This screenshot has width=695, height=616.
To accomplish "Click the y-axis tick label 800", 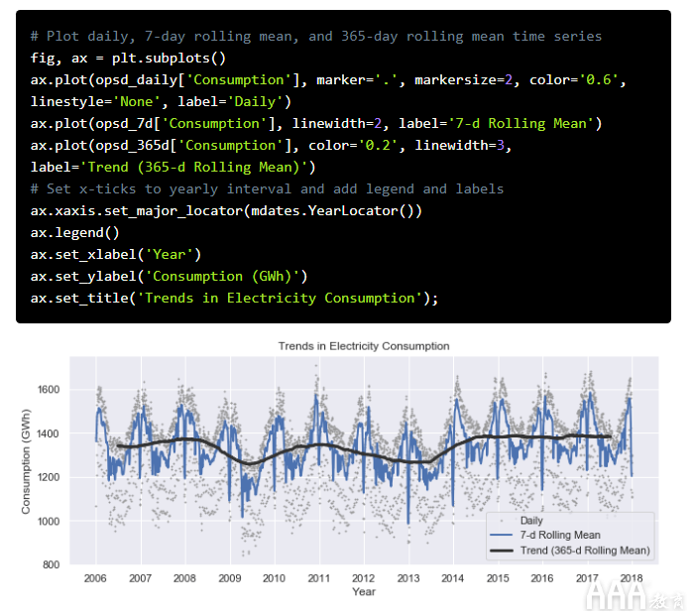I will pos(51,564).
